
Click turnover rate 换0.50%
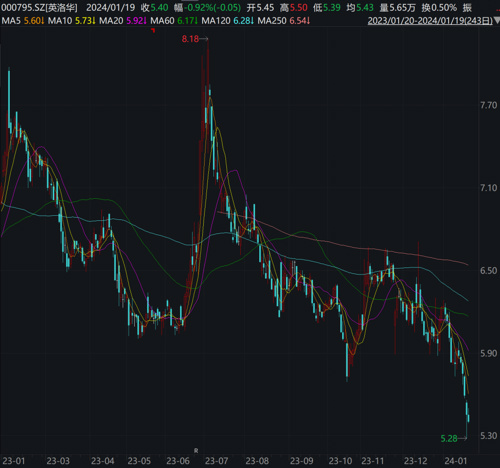pyautogui.click(x=439, y=8)
